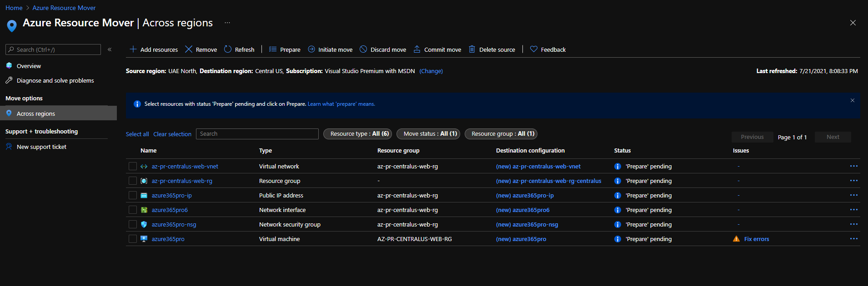Click the status info icon for az-pr-centralus-web-vnet
The image size is (868, 286).
617,166
